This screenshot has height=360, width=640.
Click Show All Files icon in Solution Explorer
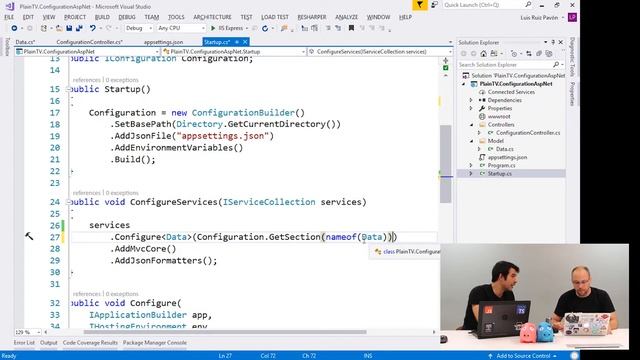click(x=549, y=53)
